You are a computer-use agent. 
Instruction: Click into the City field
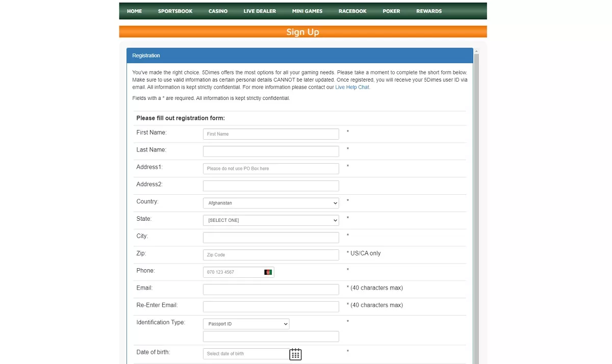(x=271, y=238)
